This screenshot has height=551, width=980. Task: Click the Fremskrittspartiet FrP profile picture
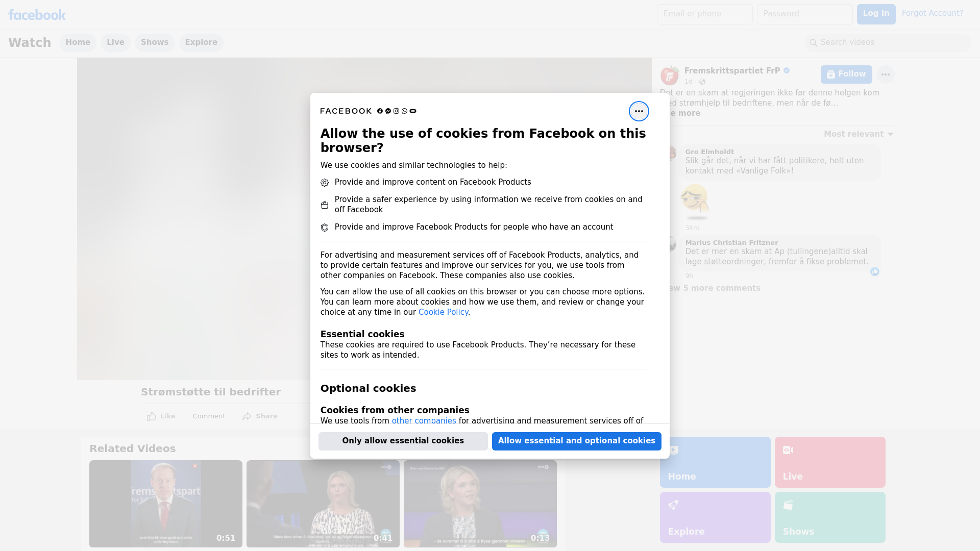point(669,76)
